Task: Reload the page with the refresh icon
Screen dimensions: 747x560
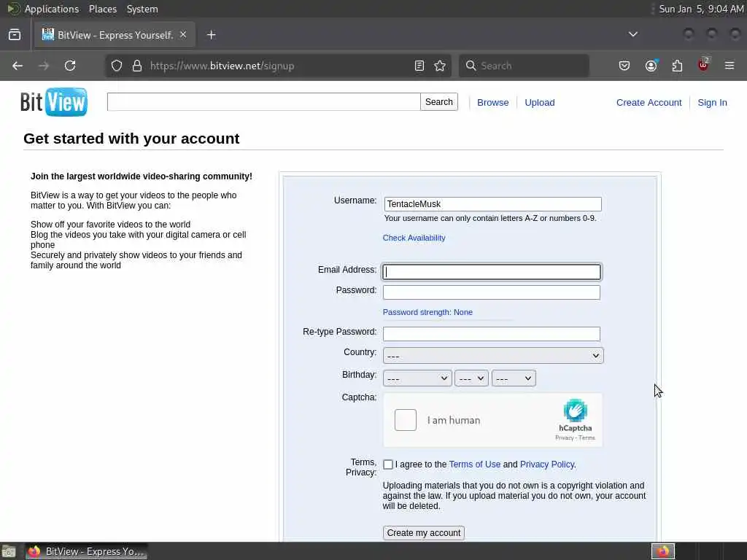Action: (x=70, y=66)
